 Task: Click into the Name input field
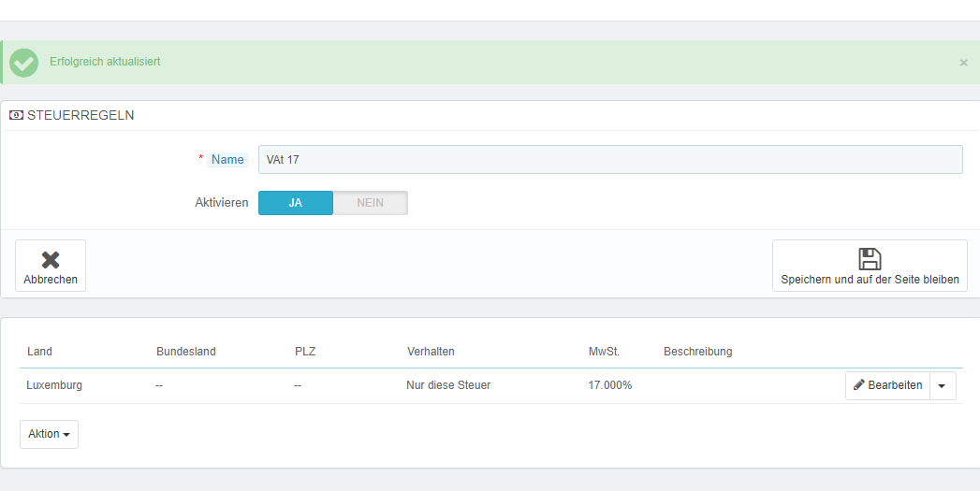[610, 160]
